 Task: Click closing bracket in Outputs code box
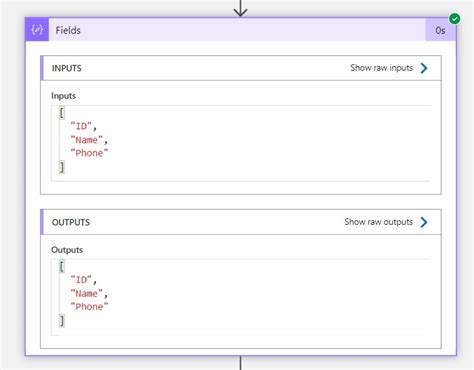pos(62,321)
